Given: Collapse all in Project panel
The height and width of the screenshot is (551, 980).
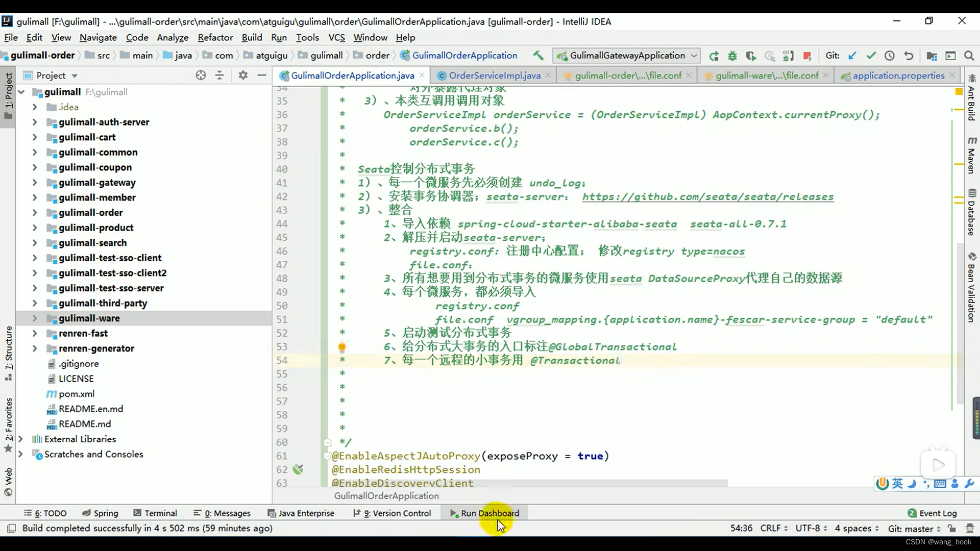Looking at the screenshot, I should point(219,76).
